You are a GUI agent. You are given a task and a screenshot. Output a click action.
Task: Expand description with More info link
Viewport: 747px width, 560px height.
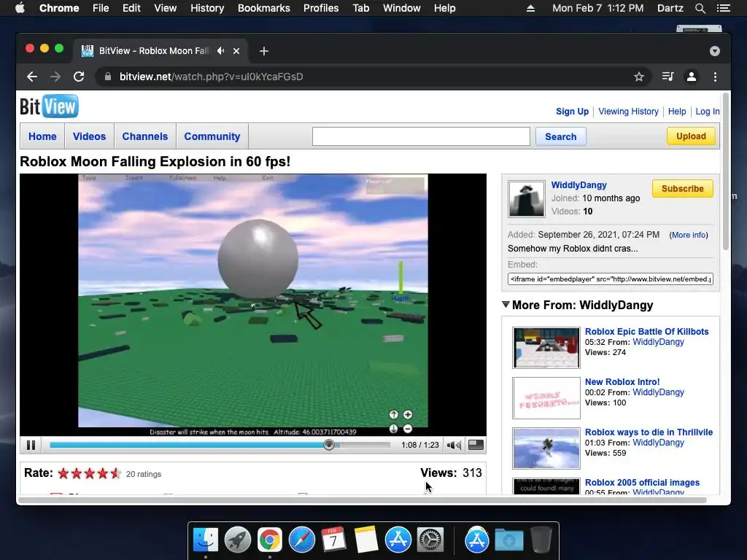point(689,235)
